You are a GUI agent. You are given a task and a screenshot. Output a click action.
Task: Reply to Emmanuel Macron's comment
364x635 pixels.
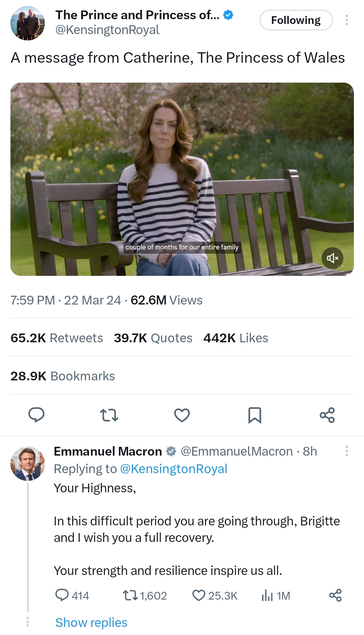[x=62, y=596]
